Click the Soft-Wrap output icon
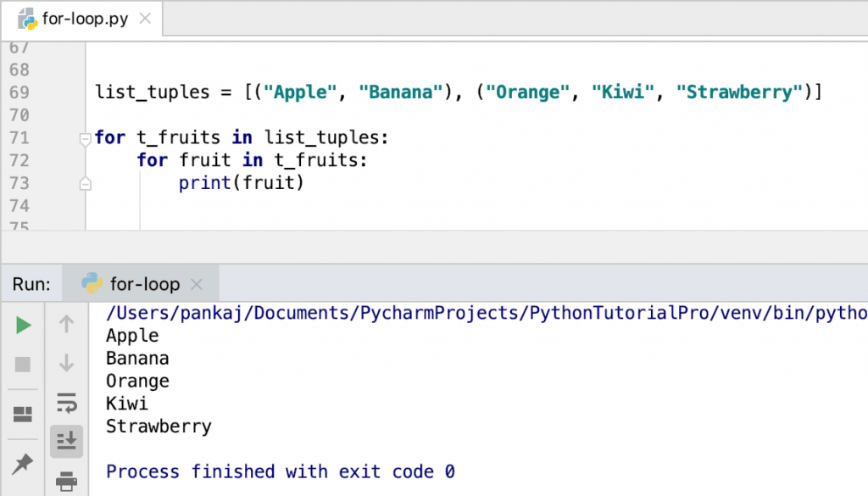 point(67,404)
